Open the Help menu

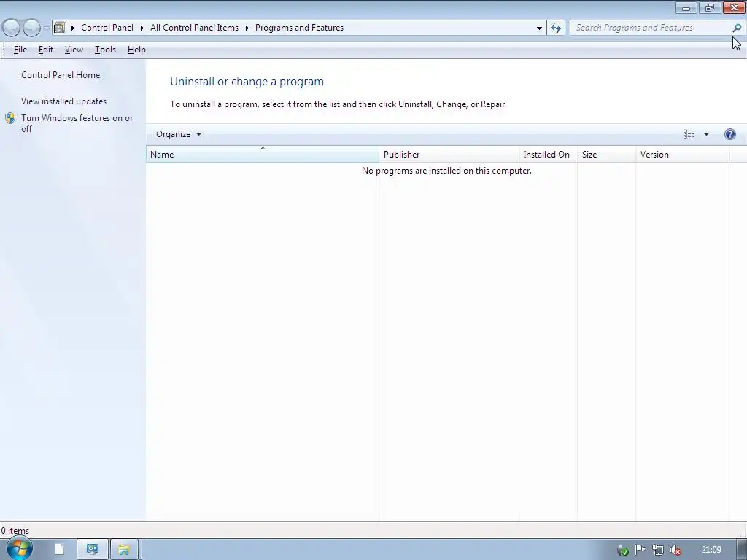point(136,50)
